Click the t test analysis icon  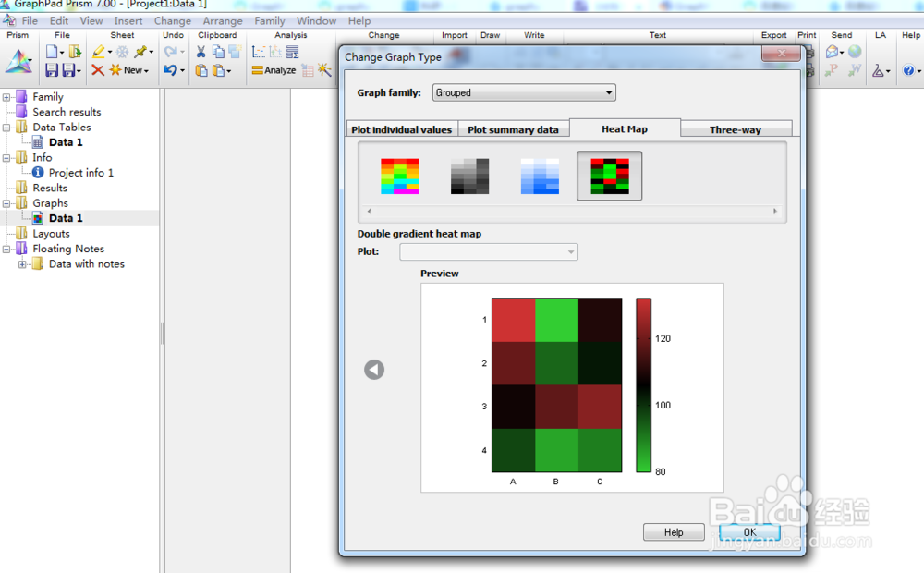pos(275,52)
